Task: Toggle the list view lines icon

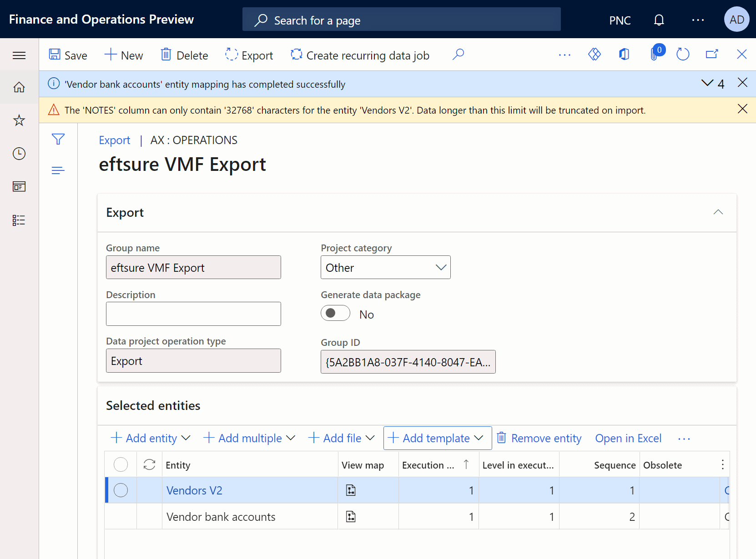Action: click(x=58, y=170)
